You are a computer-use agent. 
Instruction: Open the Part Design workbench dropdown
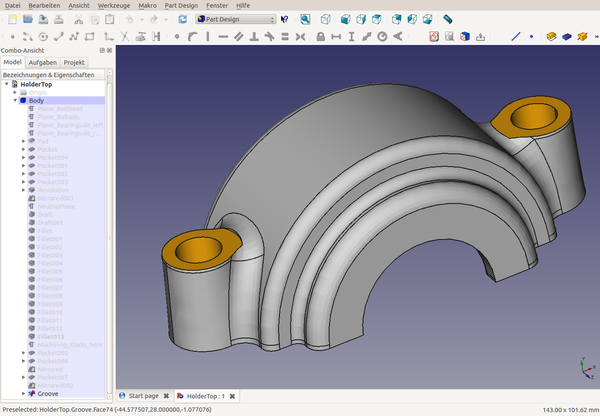click(x=235, y=19)
